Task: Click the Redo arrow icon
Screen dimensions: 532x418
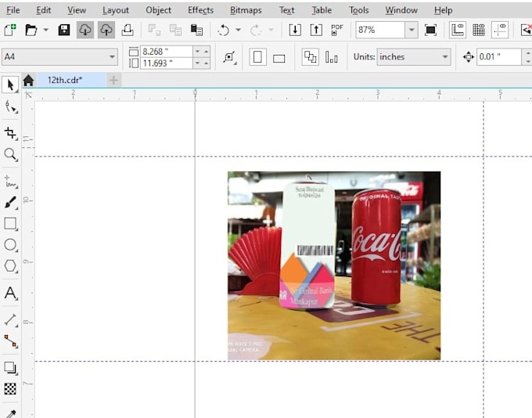Action: [256, 30]
